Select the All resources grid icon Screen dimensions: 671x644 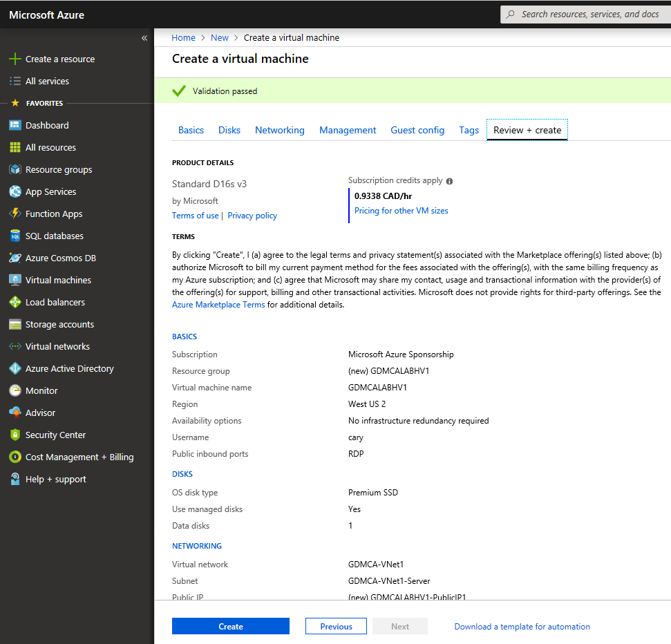point(15,147)
